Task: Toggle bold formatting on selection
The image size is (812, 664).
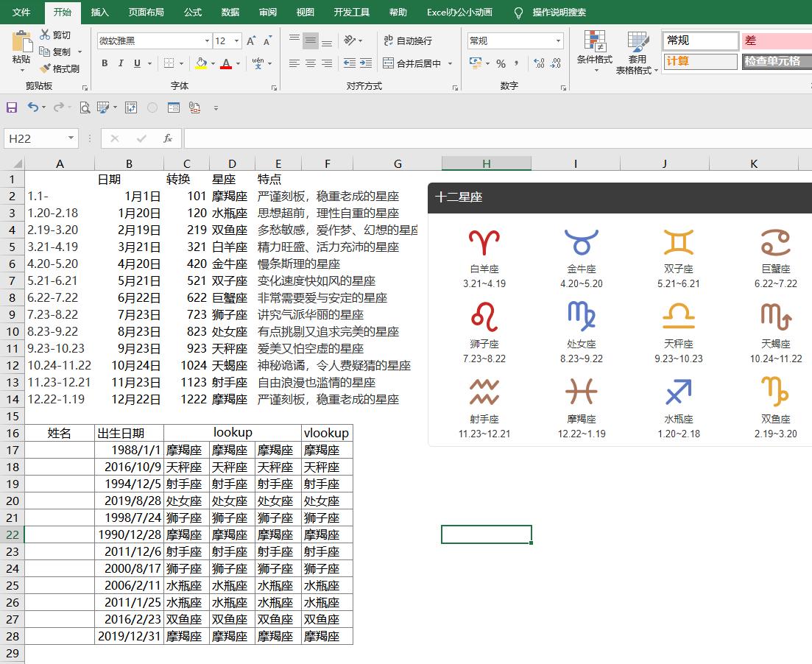Action: coord(104,64)
